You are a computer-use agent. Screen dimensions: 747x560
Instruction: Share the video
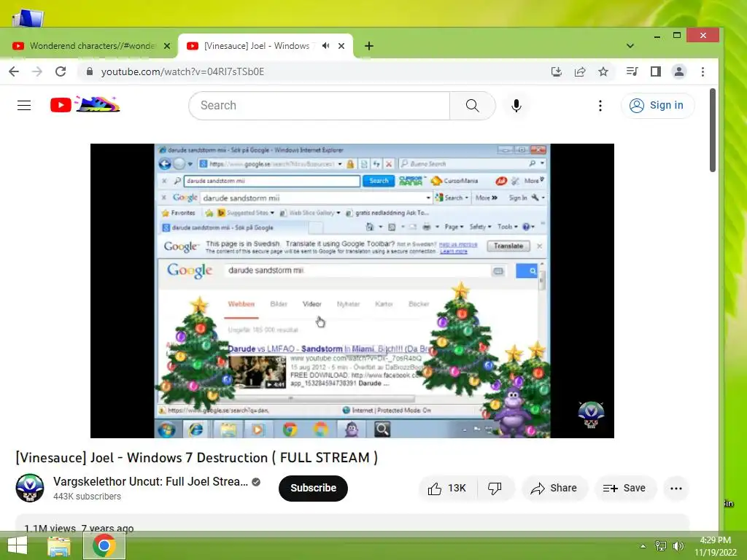[554, 488]
